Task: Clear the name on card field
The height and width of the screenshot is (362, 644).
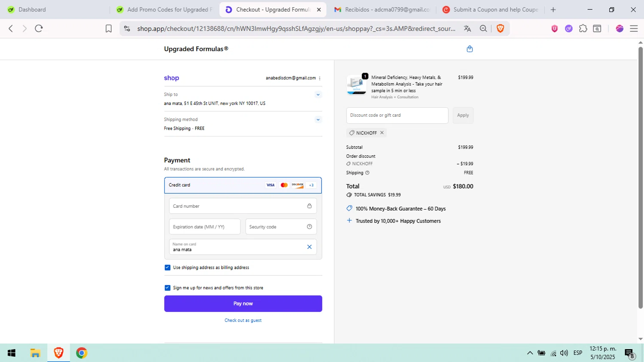Action: (309, 247)
